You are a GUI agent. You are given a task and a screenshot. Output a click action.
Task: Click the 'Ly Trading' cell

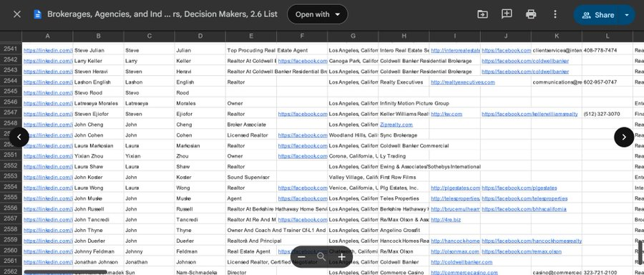tap(404, 156)
